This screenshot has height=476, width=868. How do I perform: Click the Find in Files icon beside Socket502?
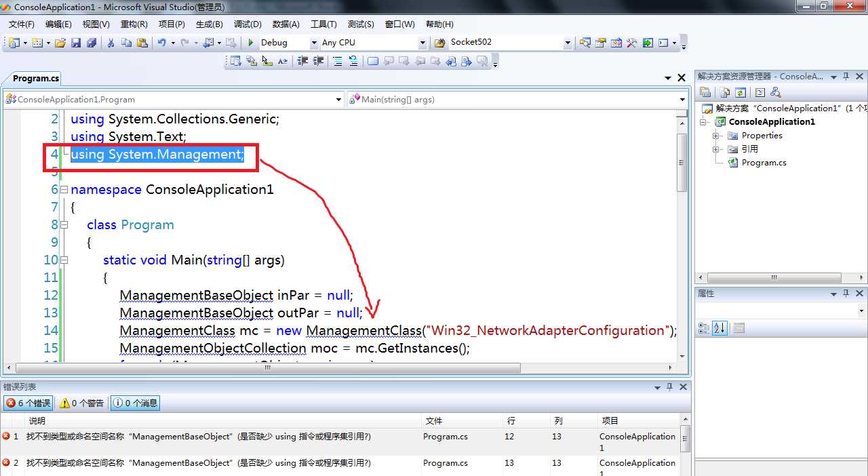point(439,42)
